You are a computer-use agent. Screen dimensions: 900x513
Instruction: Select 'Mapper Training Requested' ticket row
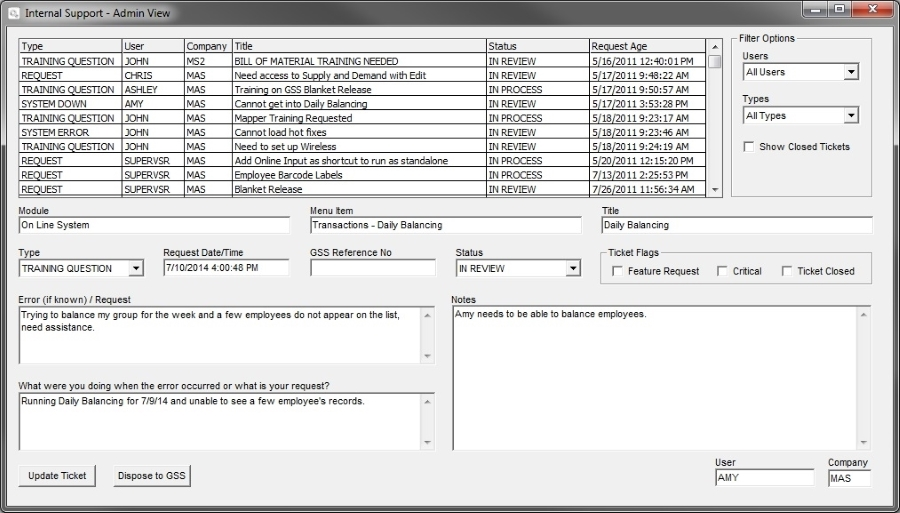(x=362, y=118)
